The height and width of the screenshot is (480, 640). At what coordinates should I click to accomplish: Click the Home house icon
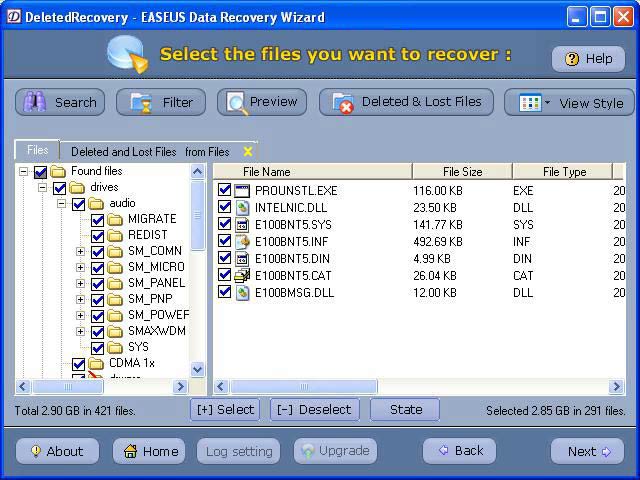click(131, 451)
